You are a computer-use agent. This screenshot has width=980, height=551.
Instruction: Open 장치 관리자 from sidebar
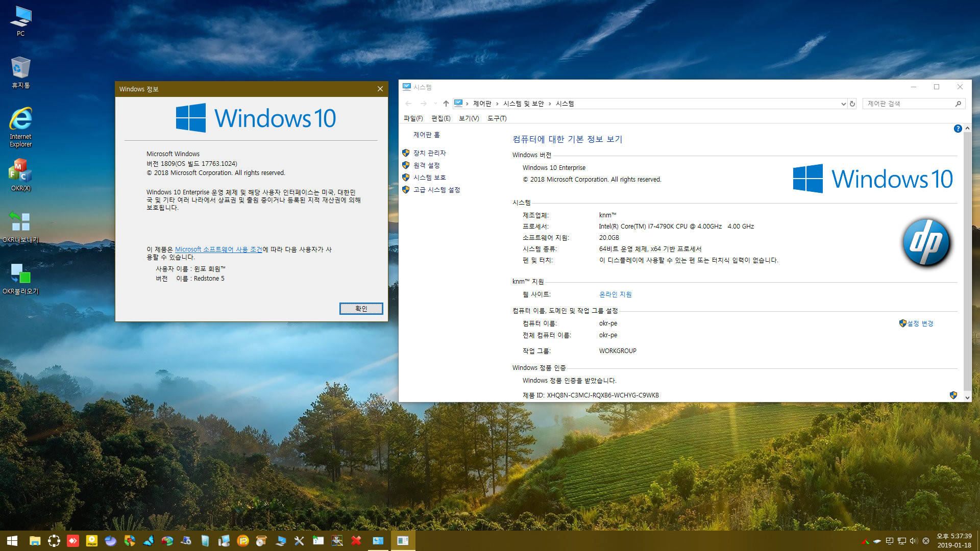429,153
